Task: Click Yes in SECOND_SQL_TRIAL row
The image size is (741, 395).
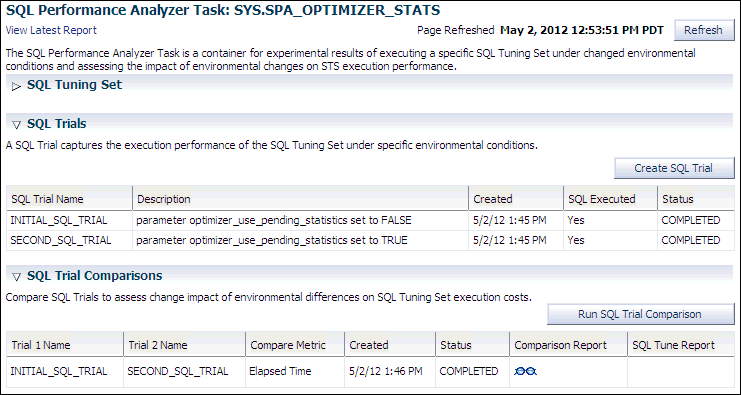Action: pyautogui.click(x=576, y=240)
